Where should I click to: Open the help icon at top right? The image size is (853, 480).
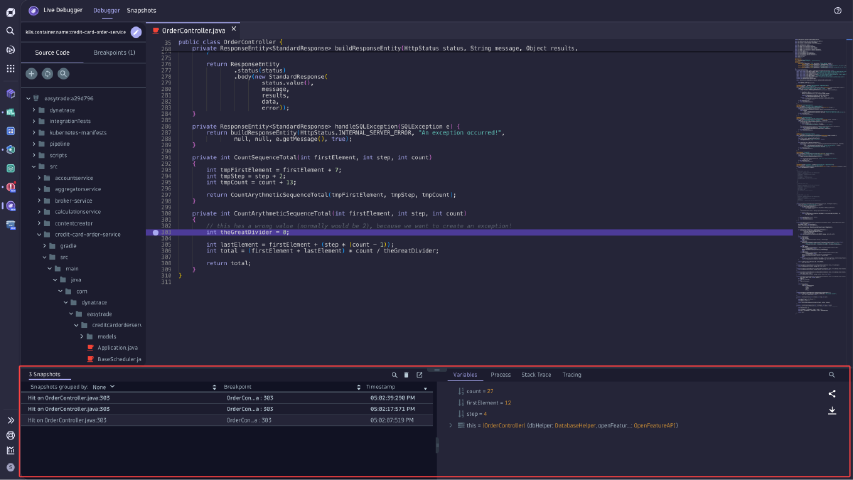838,10
